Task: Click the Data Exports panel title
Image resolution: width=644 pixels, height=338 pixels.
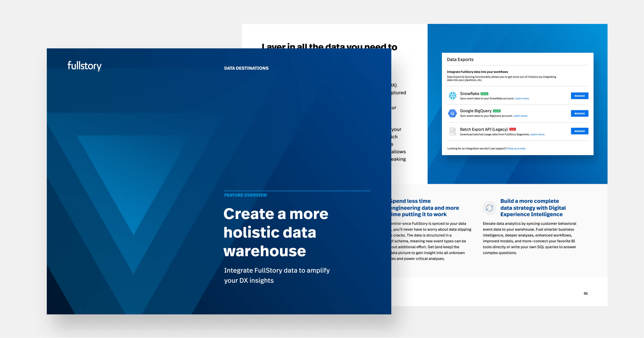Action: click(x=460, y=60)
